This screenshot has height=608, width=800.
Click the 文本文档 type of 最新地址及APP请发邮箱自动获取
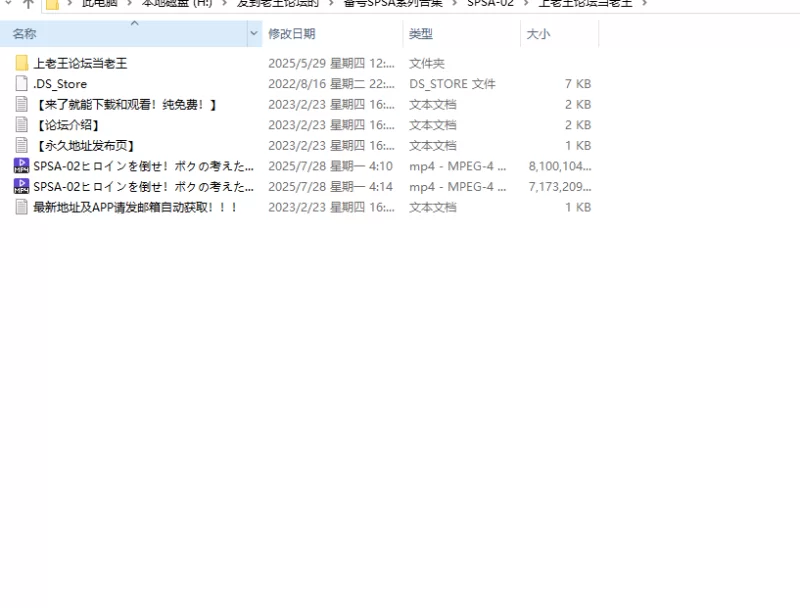point(433,207)
